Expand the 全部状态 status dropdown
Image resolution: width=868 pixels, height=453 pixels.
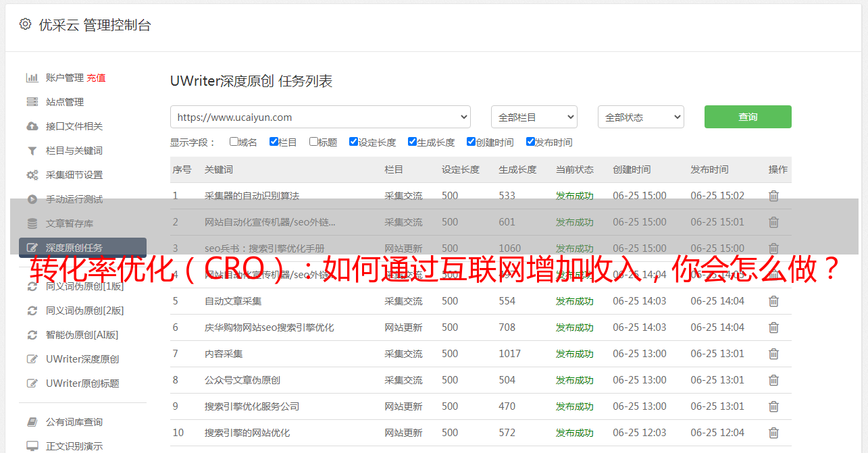coord(641,117)
